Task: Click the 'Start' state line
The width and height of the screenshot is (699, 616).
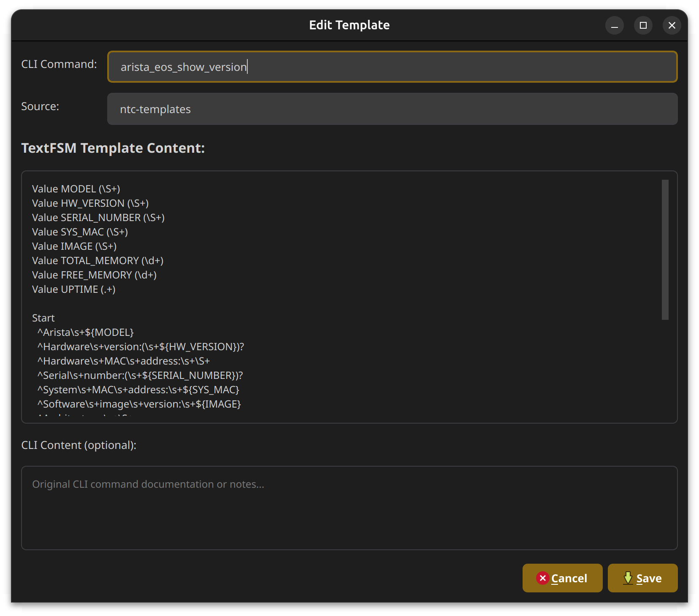Action: (x=43, y=318)
